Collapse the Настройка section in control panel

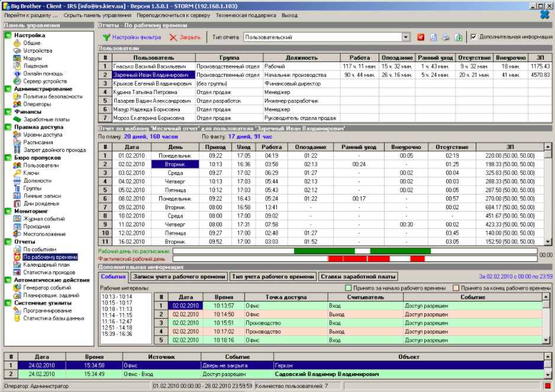(8, 35)
